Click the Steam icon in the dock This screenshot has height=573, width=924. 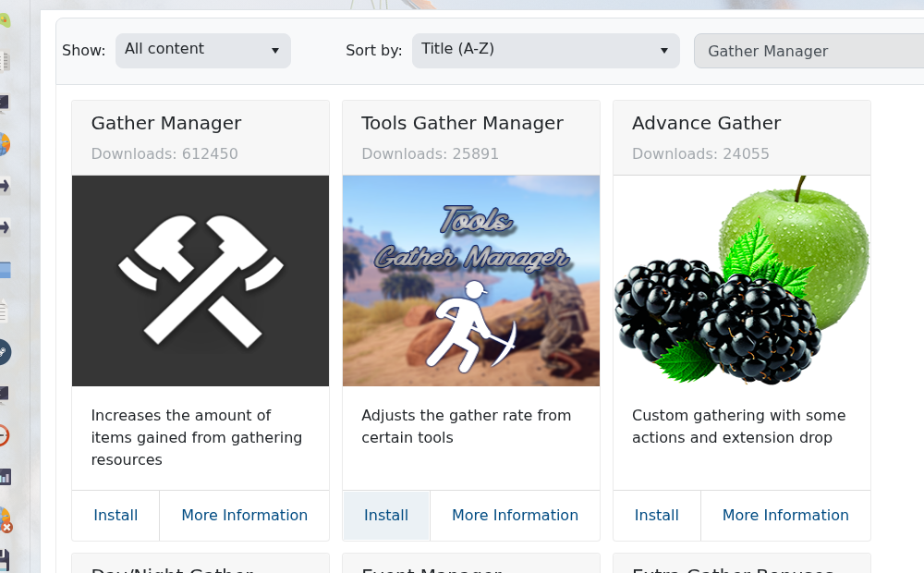click(4, 352)
